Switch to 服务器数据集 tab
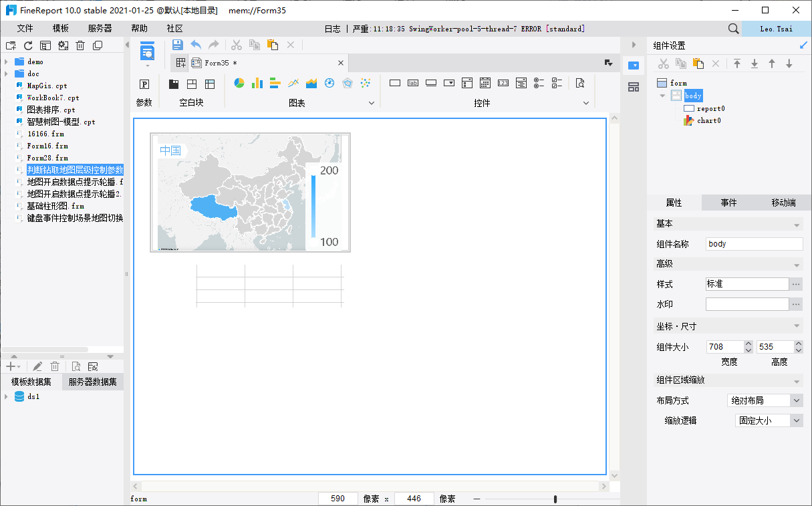 pyautogui.click(x=92, y=382)
